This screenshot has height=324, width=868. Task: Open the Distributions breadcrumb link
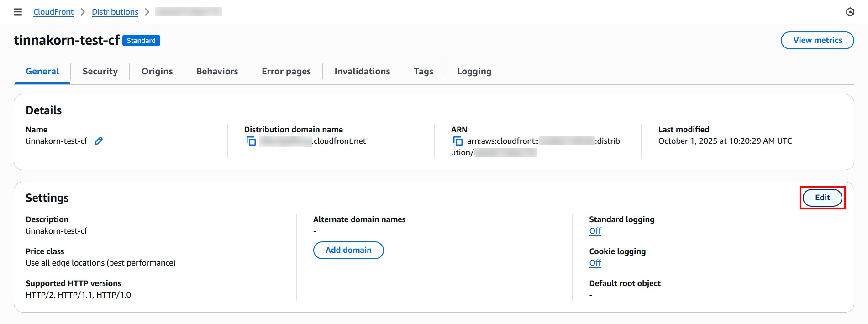(x=115, y=12)
